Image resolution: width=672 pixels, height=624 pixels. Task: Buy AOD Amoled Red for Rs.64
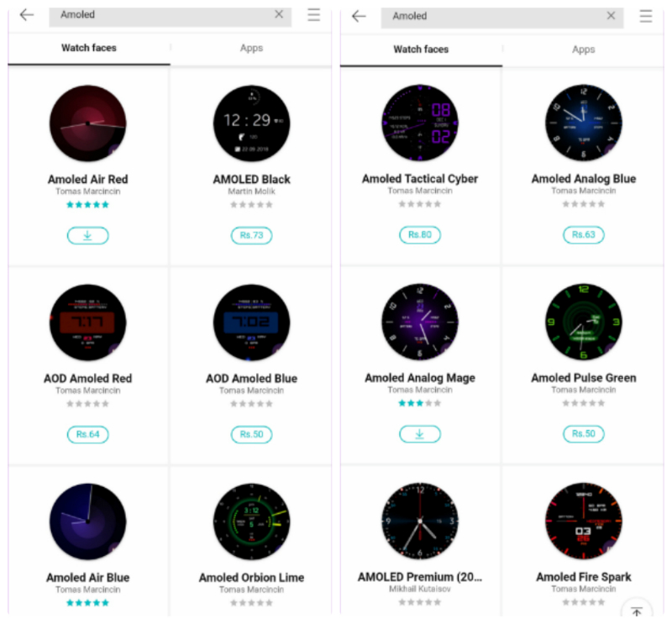(87, 434)
